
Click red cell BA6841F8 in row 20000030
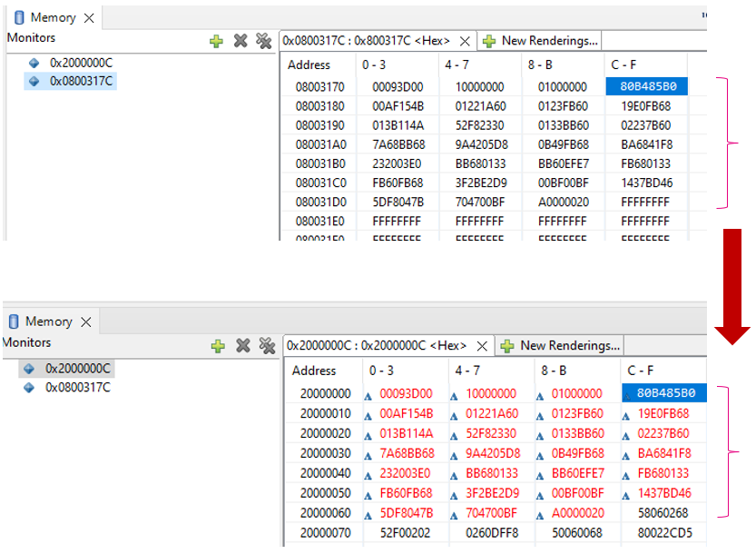(x=664, y=453)
